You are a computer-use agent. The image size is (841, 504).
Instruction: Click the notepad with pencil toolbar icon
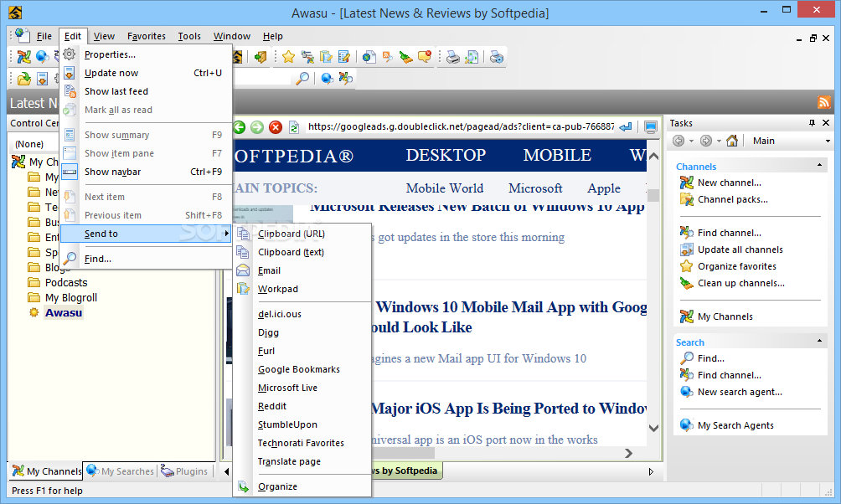[x=343, y=56]
